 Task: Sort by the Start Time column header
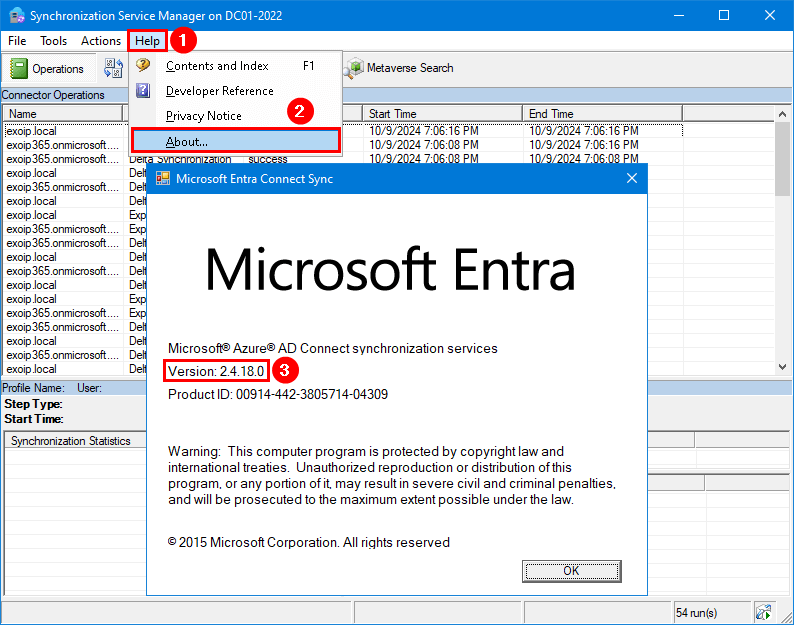[x=443, y=113]
